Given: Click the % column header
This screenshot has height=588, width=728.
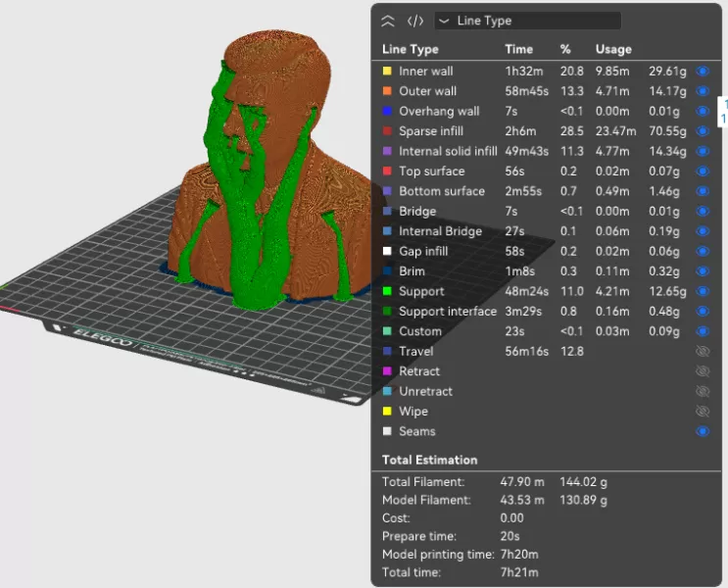Looking at the screenshot, I should coord(565,49).
